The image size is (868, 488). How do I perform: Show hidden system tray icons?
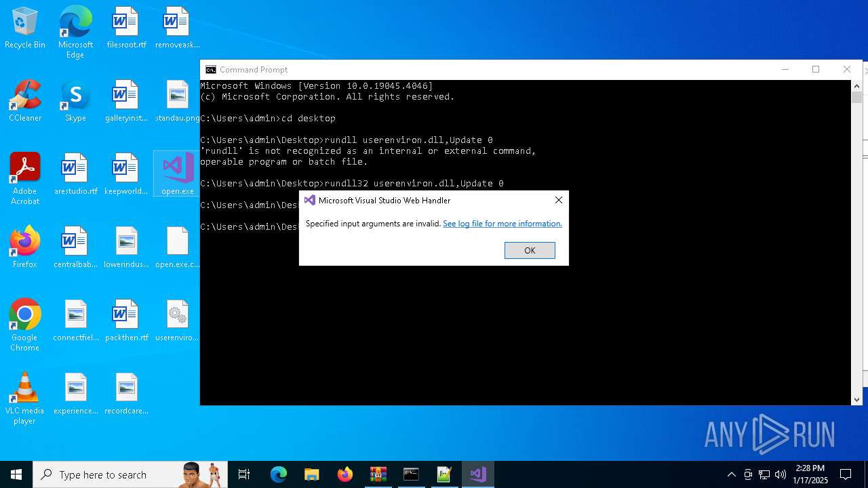[x=731, y=474]
